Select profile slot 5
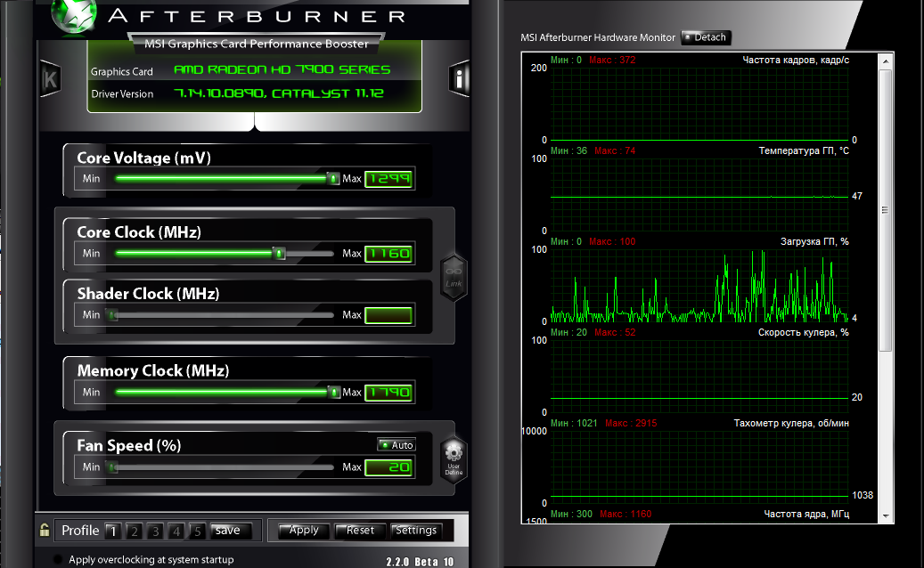The image size is (924, 568). (x=198, y=531)
